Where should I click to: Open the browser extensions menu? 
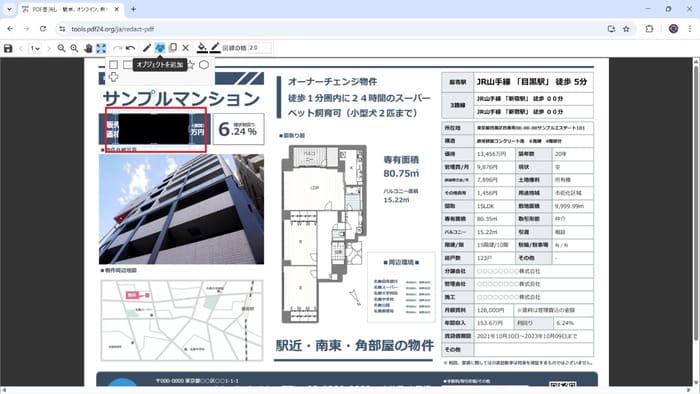(649, 29)
